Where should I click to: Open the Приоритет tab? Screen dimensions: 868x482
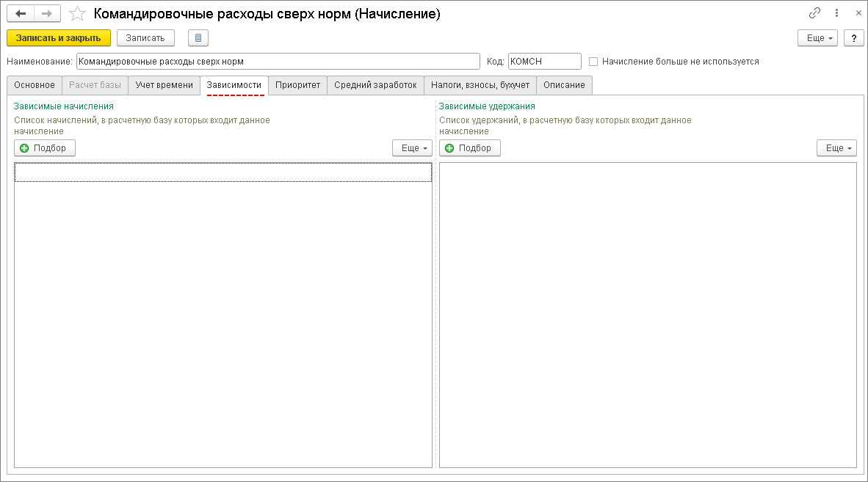click(298, 85)
